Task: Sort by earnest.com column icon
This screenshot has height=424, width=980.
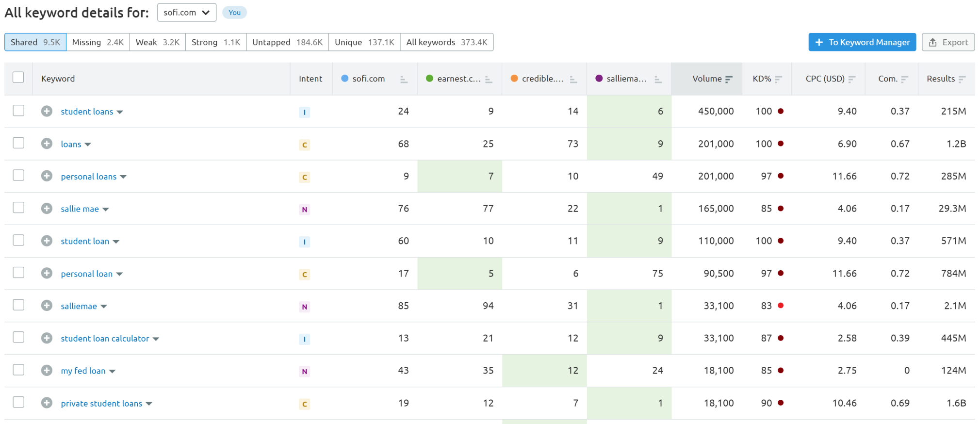Action: coord(489,79)
